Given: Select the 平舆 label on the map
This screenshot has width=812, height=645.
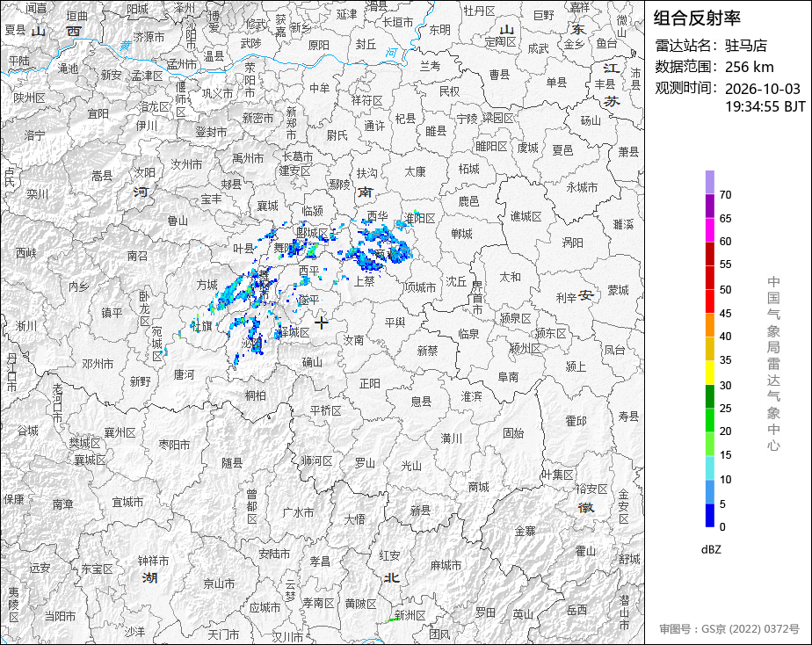Looking at the screenshot, I should tap(395, 322).
